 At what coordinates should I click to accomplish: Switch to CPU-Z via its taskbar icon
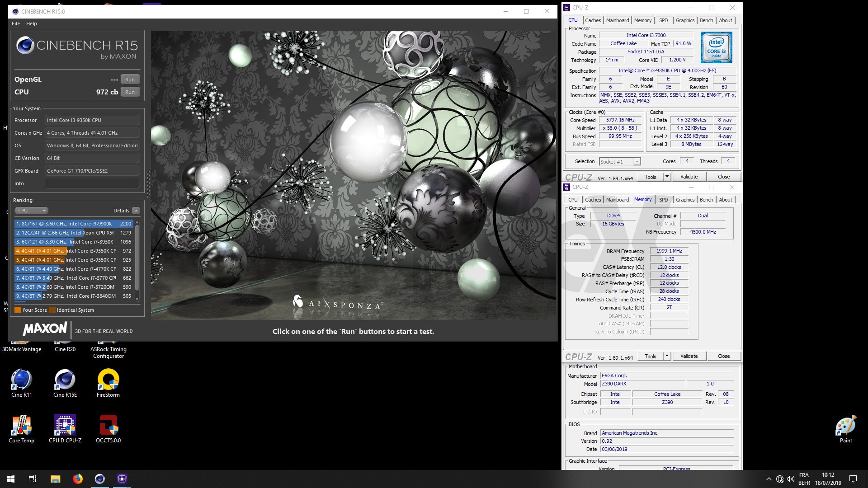pyautogui.click(x=122, y=479)
